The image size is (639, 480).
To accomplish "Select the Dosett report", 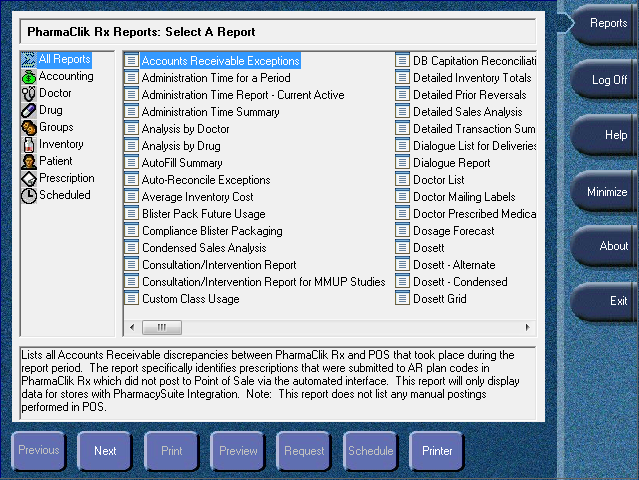I will click(429, 248).
